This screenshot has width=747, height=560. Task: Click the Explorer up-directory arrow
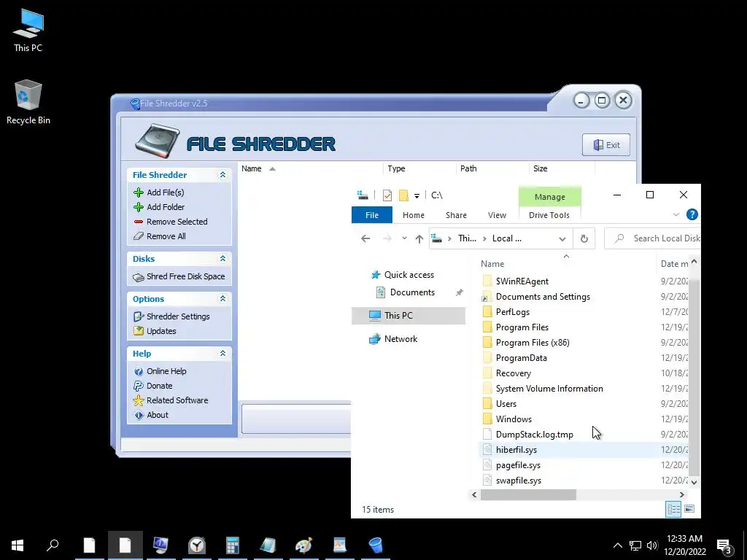click(x=419, y=238)
